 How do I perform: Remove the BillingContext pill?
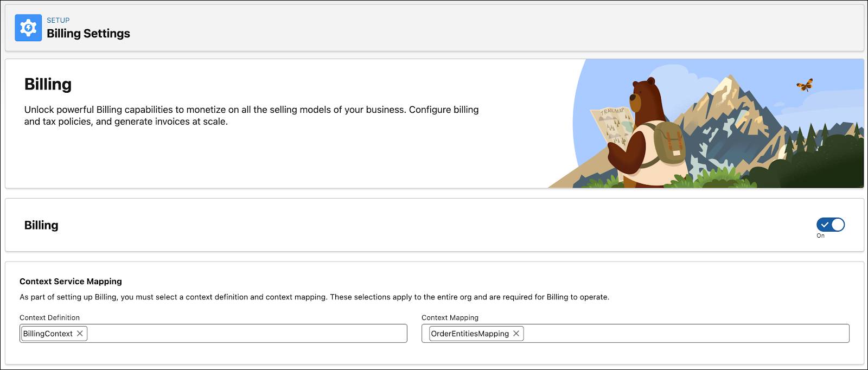80,333
